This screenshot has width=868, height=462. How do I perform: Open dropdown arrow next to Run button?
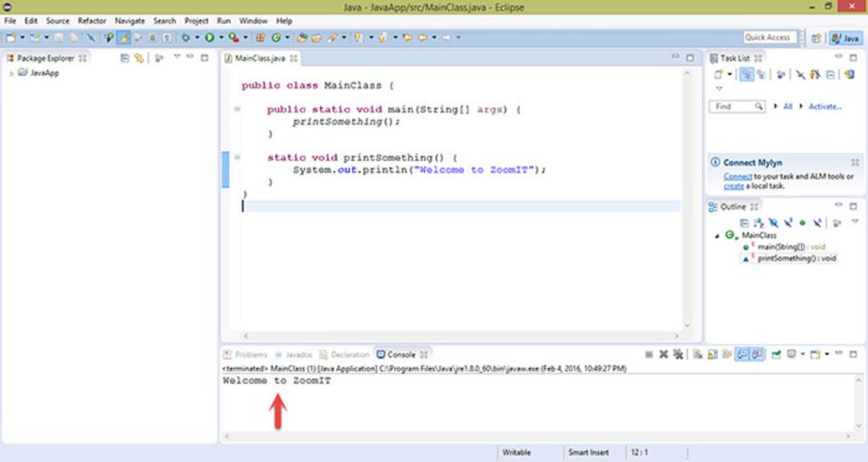tap(221, 38)
